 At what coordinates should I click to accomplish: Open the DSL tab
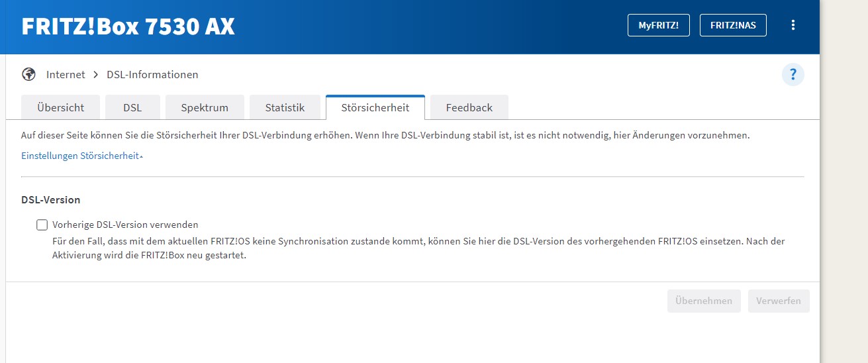point(132,107)
